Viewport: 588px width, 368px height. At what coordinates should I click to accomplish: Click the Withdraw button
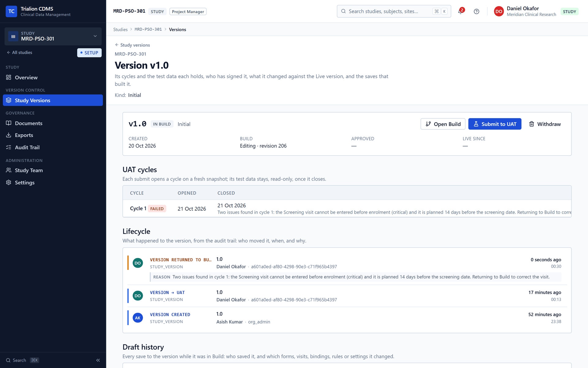point(545,124)
